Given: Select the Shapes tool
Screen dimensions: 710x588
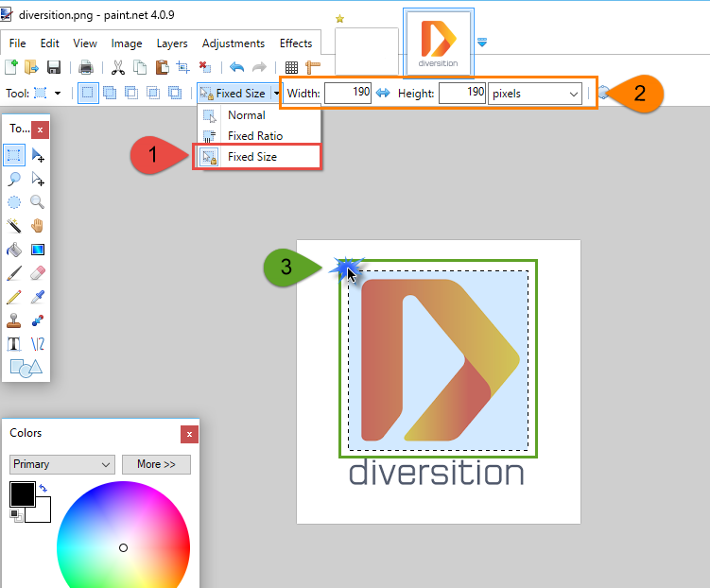Looking at the screenshot, I should [x=26, y=368].
